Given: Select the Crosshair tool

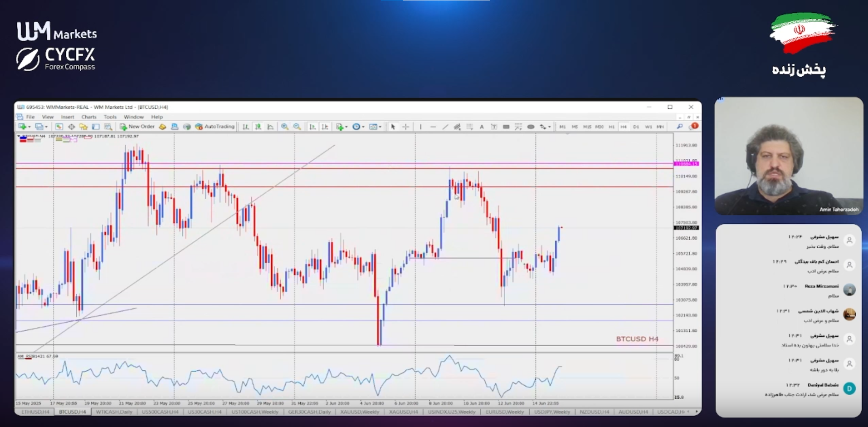Looking at the screenshot, I should tap(405, 127).
